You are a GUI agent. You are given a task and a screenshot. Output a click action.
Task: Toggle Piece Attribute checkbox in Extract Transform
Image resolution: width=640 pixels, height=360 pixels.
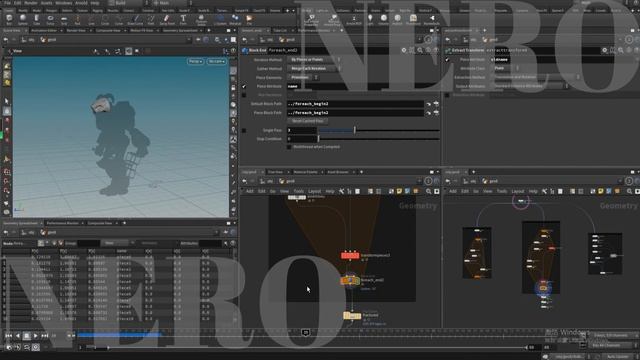[447, 60]
